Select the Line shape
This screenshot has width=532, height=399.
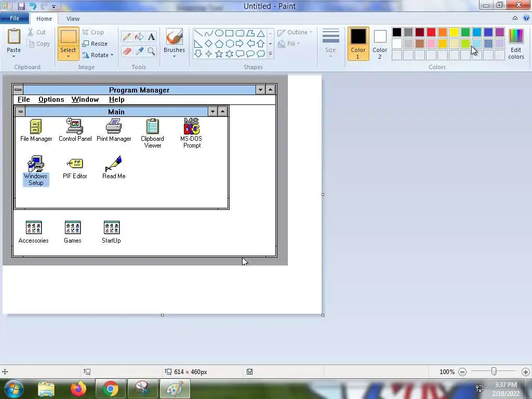(198, 33)
